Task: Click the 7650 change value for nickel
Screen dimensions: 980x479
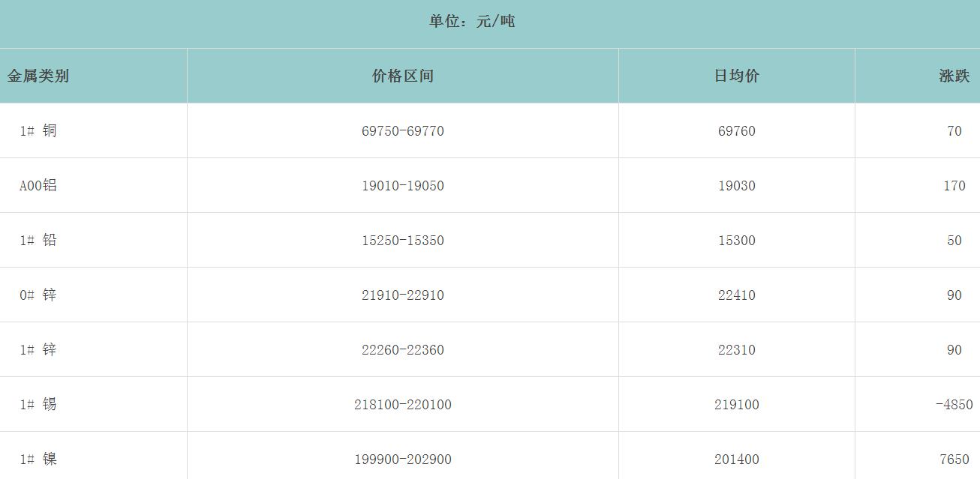Action: [954, 459]
